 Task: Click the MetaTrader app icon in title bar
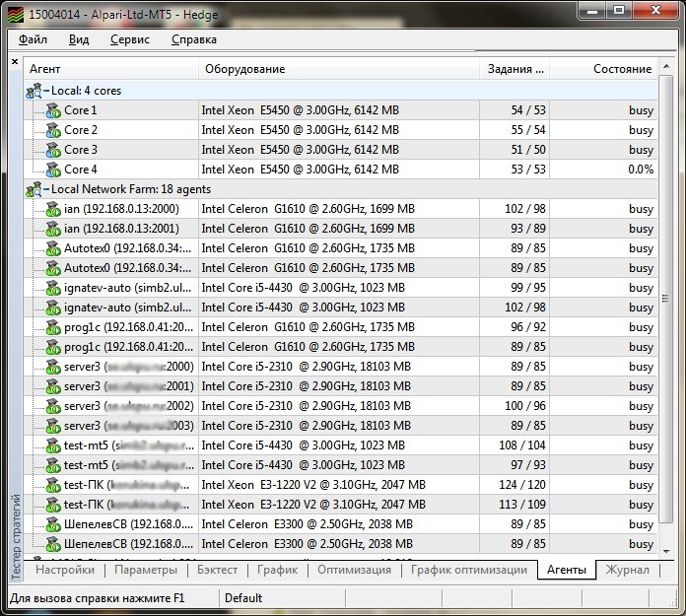coord(16,15)
